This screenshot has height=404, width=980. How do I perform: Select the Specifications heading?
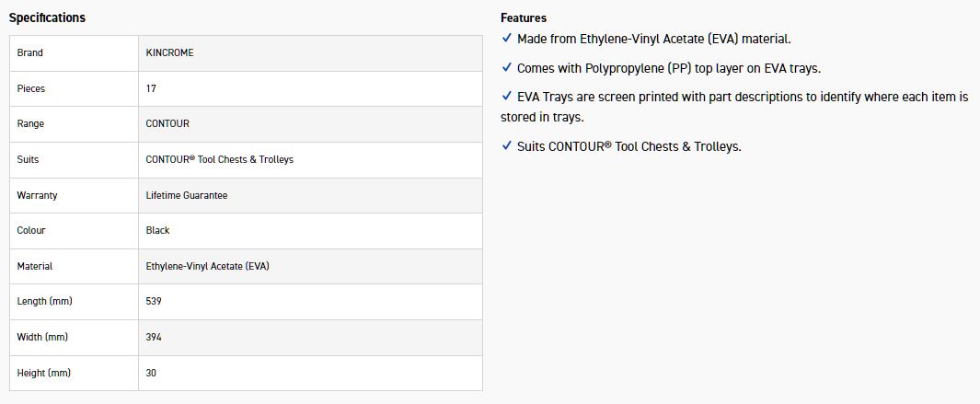click(47, 17)
